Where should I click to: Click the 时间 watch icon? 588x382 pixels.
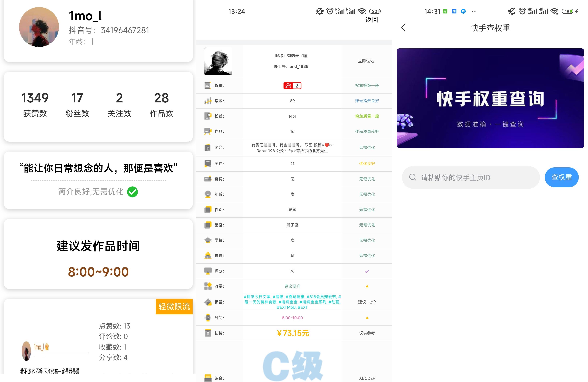tap(208, 318)
